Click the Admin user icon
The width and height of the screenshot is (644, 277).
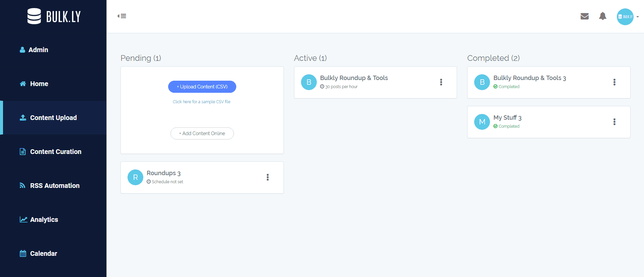click(x=22, y=50)
